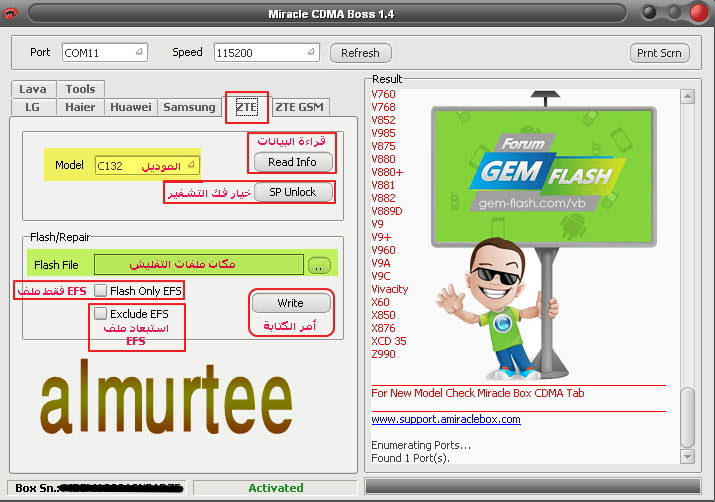Switch to the Samsung tab
The width and height of the screenshot is (715, 502).
tap(189, 107)
